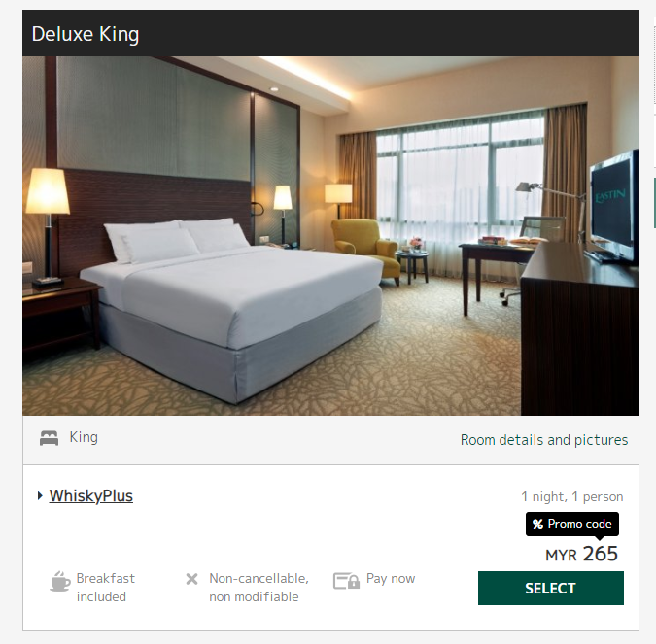
Task: Click the yellow armchair in room photo
Action: coord(364,248)
